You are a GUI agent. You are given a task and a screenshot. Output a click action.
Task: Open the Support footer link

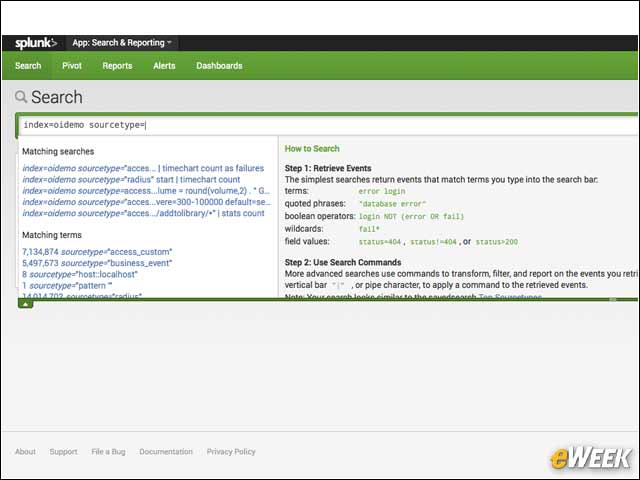pyautogui.click(x=63, y=451)
